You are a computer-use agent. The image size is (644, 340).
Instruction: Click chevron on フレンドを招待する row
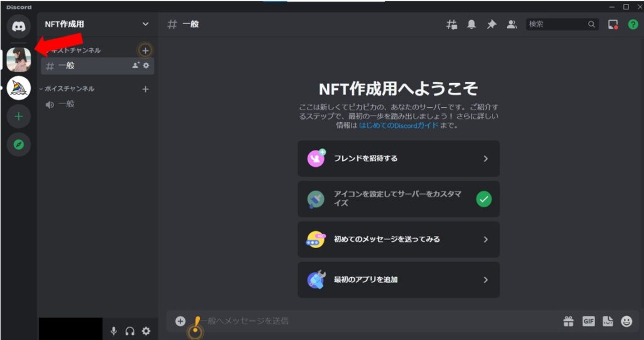[x=486, y=159]
